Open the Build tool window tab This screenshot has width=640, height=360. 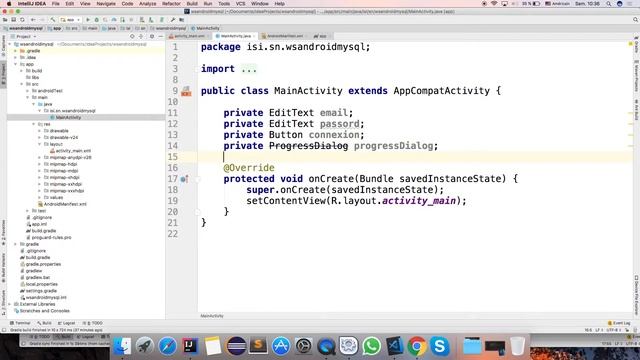click(x=44, y=323)
